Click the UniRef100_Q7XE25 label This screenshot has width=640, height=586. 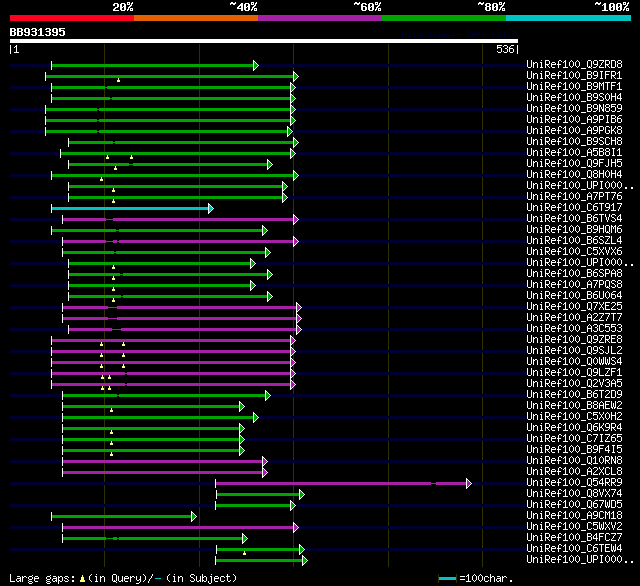pos(574,307)
